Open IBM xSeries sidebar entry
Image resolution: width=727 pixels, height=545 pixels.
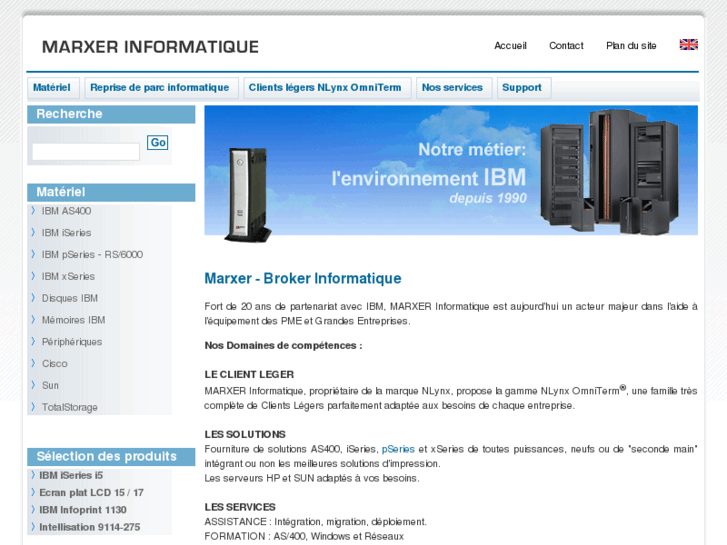[68, 276]
